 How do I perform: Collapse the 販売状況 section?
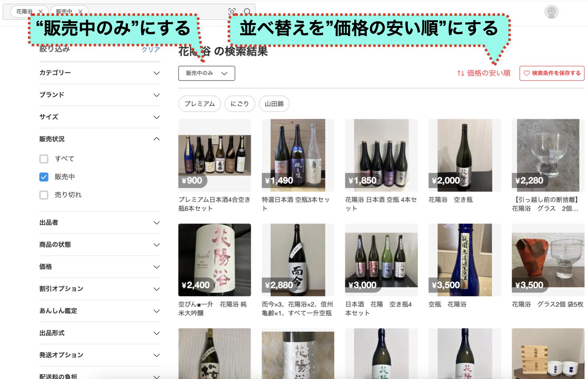click(x=100, y=139)
